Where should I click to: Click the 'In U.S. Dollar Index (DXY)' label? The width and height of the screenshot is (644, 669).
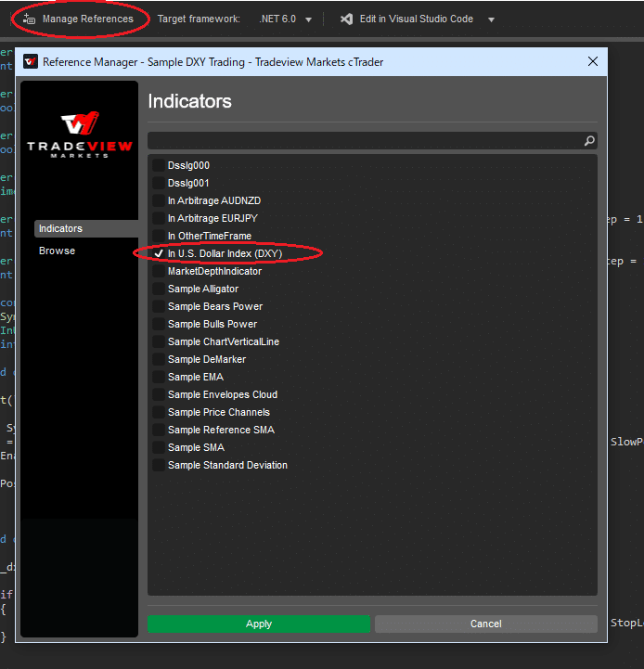[225, 253]
